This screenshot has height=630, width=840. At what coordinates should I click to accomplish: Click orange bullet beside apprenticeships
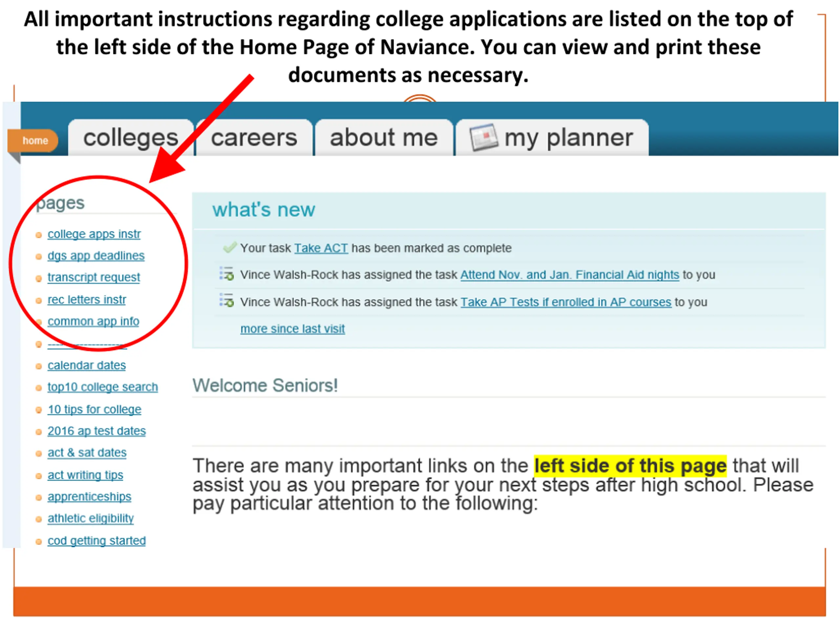pyautogui.click(x=38, y=498)
